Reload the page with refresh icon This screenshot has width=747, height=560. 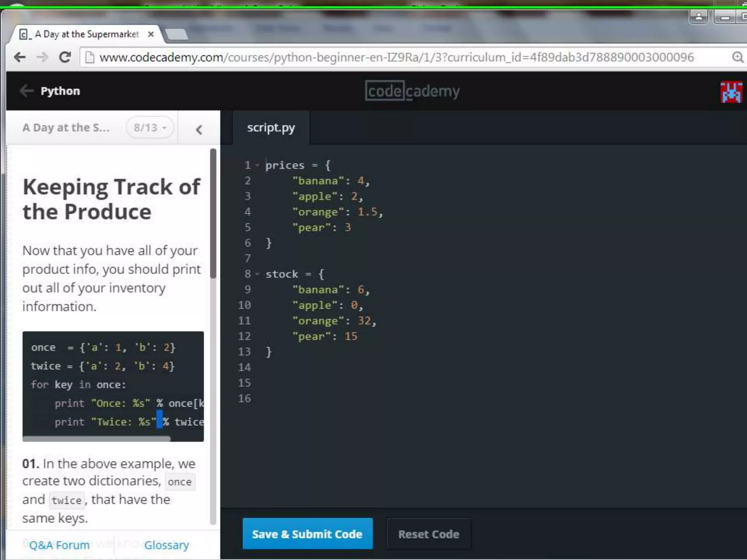pos(65,57)
